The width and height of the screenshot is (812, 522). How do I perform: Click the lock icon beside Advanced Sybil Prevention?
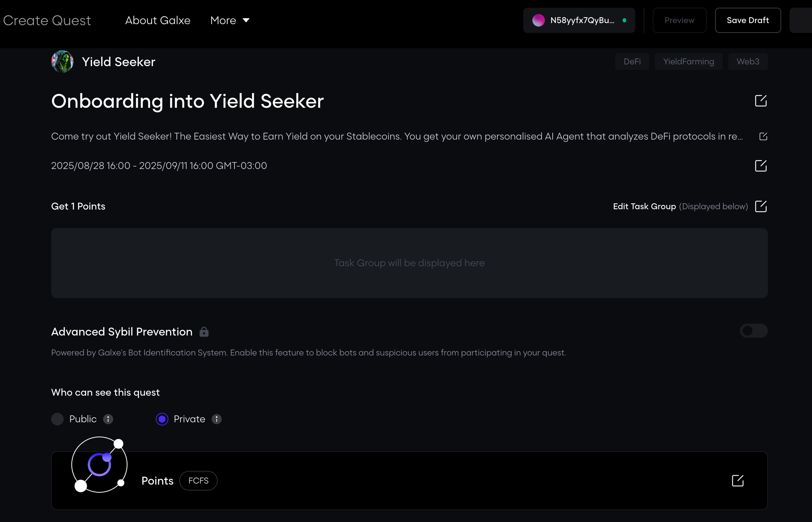coord(204,332)
